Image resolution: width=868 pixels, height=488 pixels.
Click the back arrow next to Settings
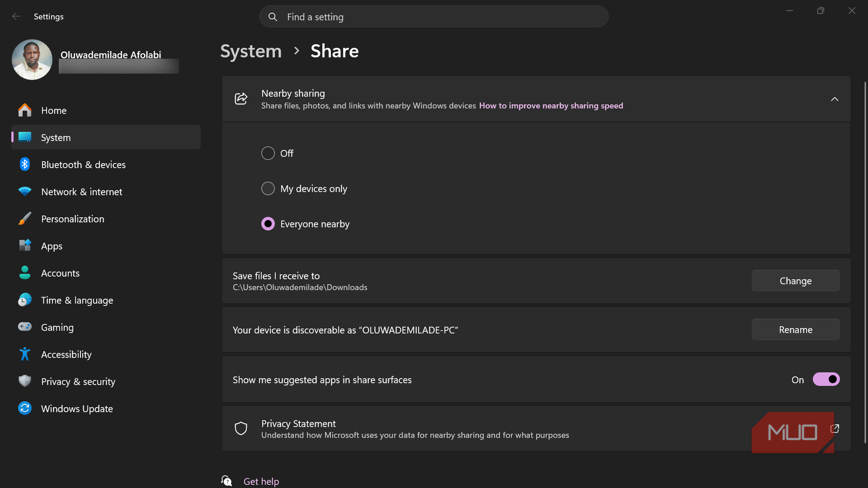tap(16, 16)
